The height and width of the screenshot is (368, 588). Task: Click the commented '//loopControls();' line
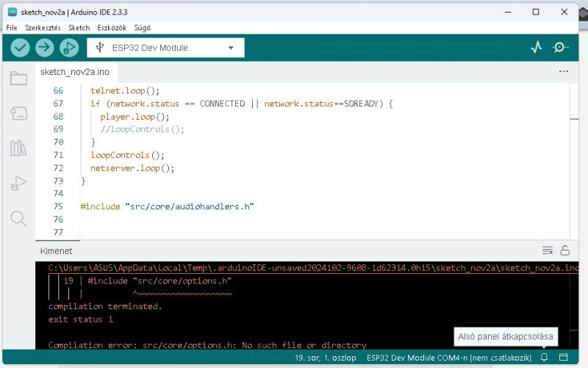pos(142,129)
